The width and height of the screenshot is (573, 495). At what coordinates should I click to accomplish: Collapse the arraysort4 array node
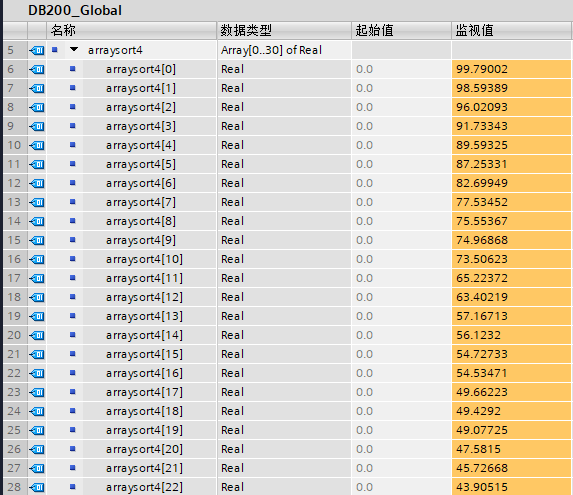tap(74, 49)
